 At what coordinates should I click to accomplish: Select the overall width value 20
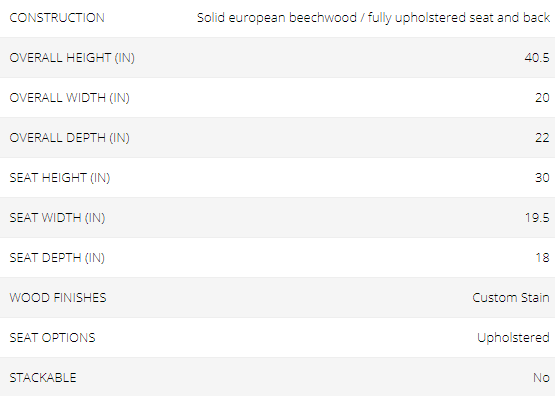coord(542,98)
